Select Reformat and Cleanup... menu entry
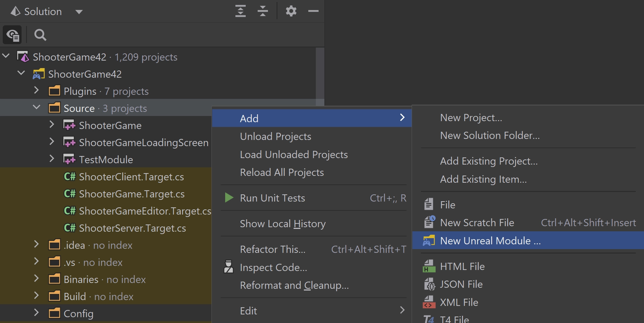The height and width of the screenshot is (323, 644). click(312, 285)
